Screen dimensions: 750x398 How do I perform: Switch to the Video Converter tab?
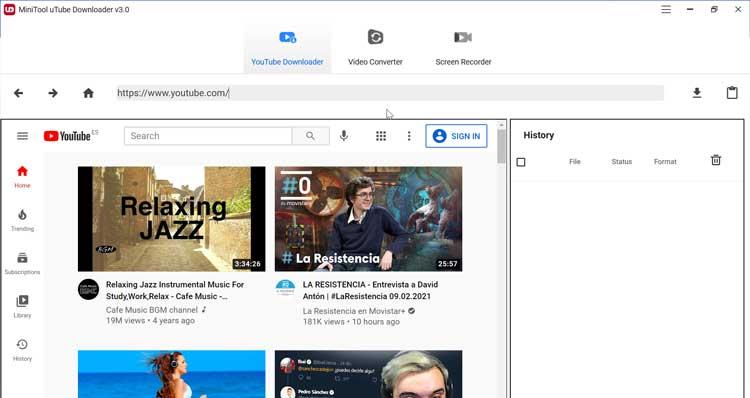pyautogui.click(x=375, y=49)
